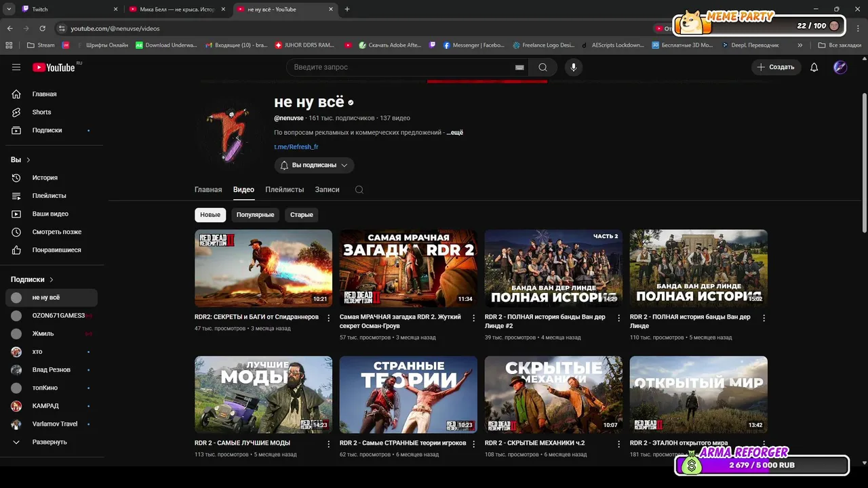This screenshot has height=488, width=868.
Task: Open История in the sidebar
Action: click(52, 178)
